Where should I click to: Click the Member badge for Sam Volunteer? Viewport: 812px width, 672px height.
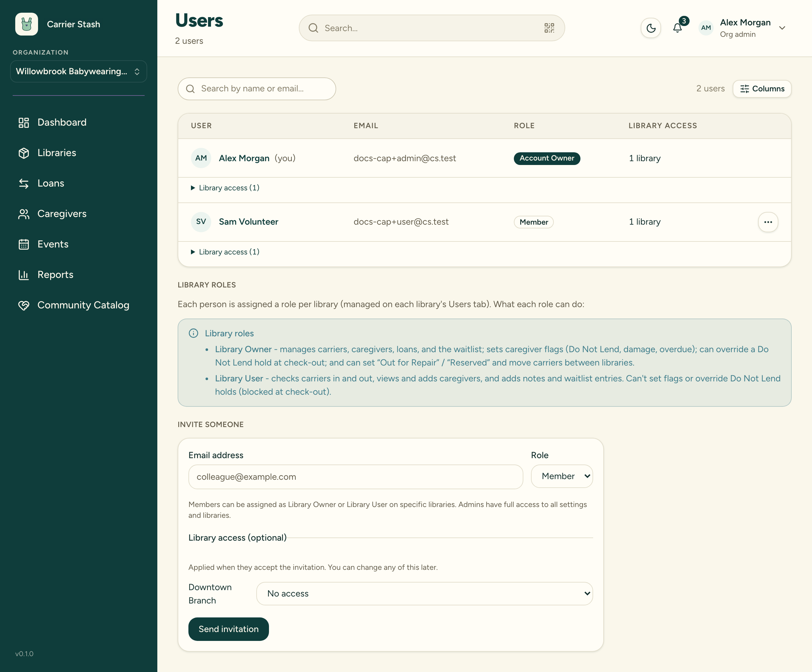(534, 222)
